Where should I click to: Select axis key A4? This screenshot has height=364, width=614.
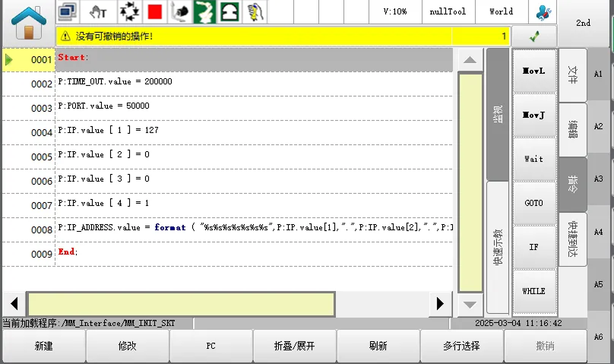click(x=598, y=232)
